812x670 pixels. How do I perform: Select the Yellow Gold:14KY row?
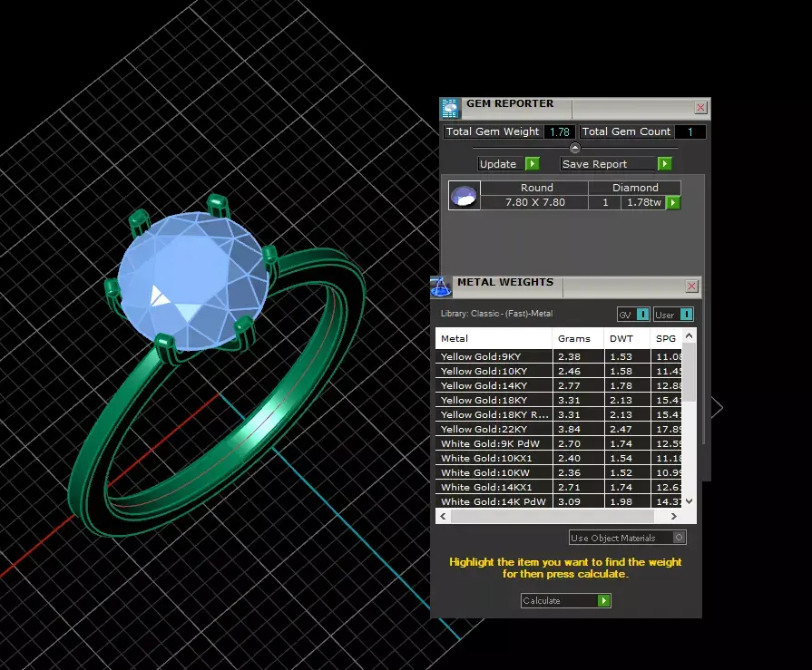(x=559, y=385)
